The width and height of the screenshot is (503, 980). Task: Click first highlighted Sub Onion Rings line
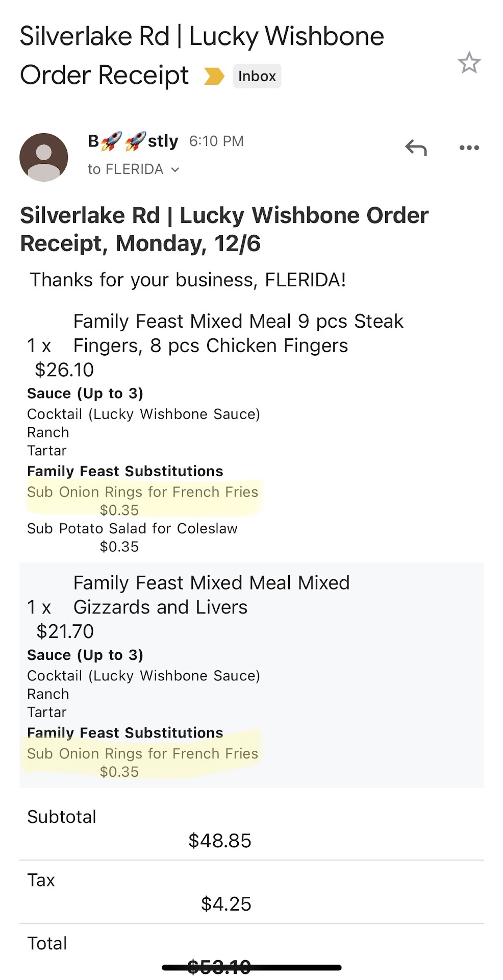click(x=142, y=492)
